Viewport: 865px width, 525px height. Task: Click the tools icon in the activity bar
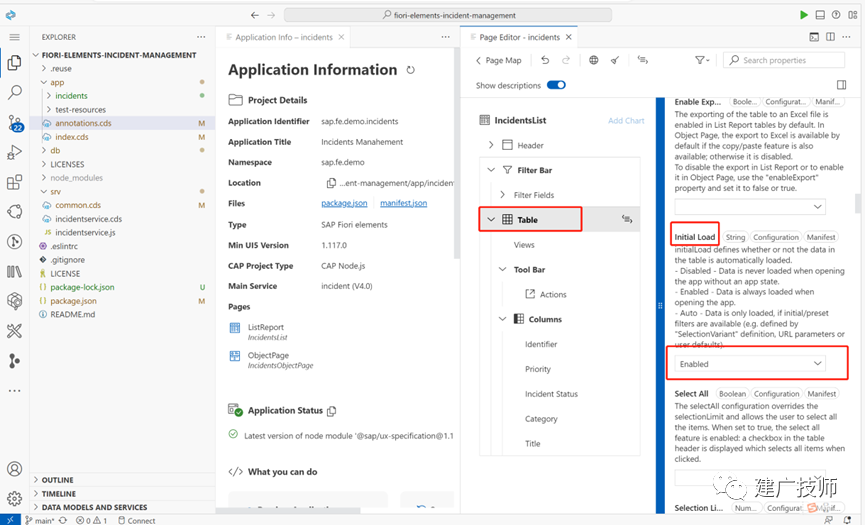15,331
